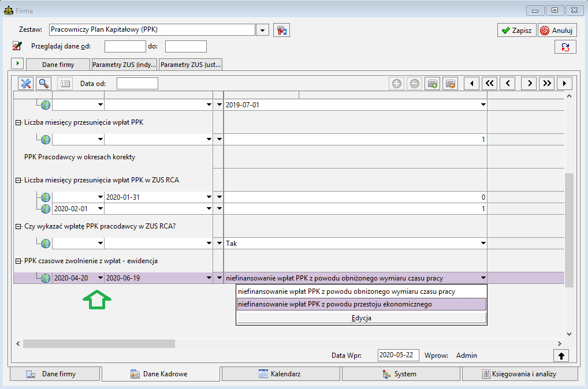
Task: Open the Kalendarz bottom tab
Action: [281, 374]
